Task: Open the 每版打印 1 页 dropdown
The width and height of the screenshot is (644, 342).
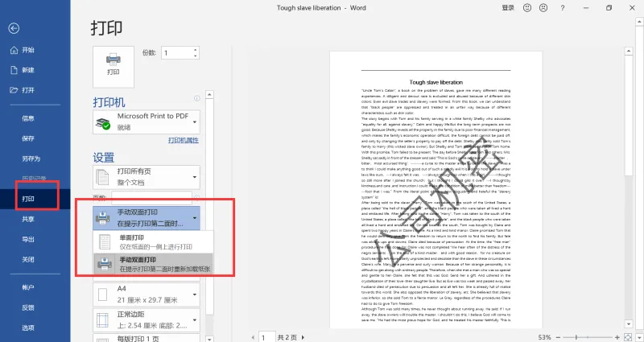Action: [147, 338]
